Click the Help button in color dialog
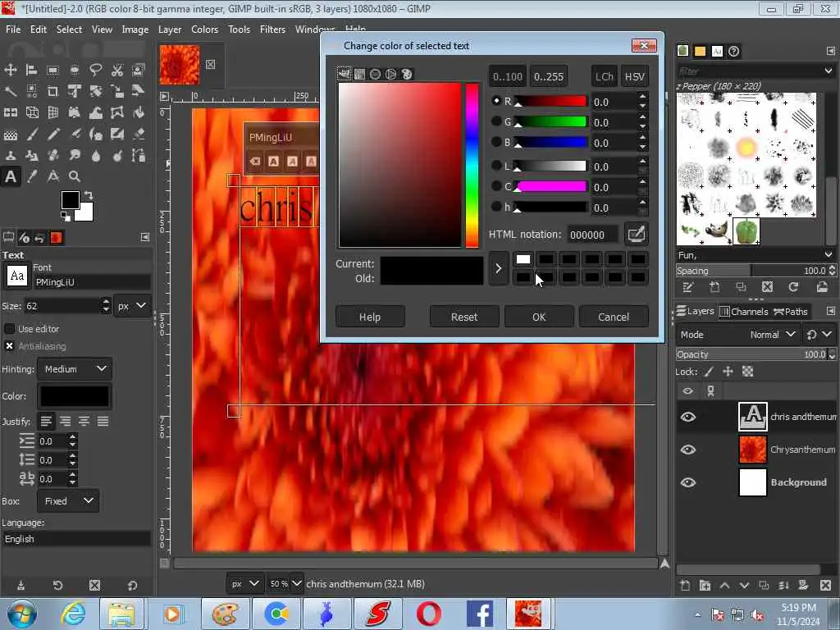Viewport: 840px width, 630px height. click(370, 317)
